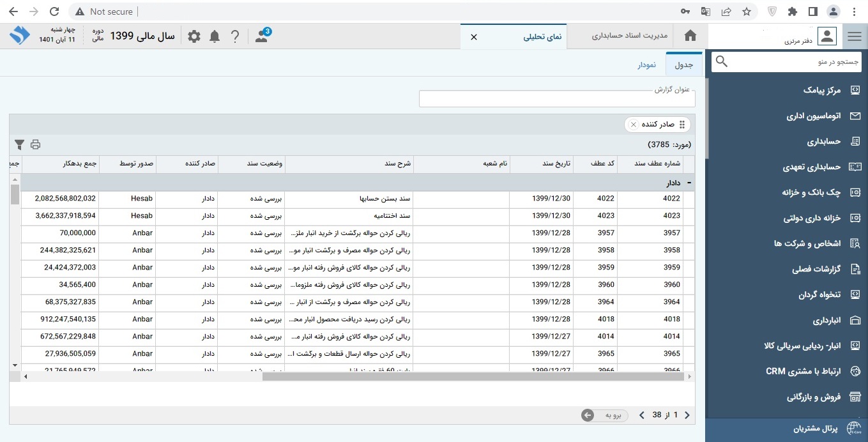Collapse the دادار group row
Image resolution: width=868 pixels, height=442 pixels.
[689, 183]
